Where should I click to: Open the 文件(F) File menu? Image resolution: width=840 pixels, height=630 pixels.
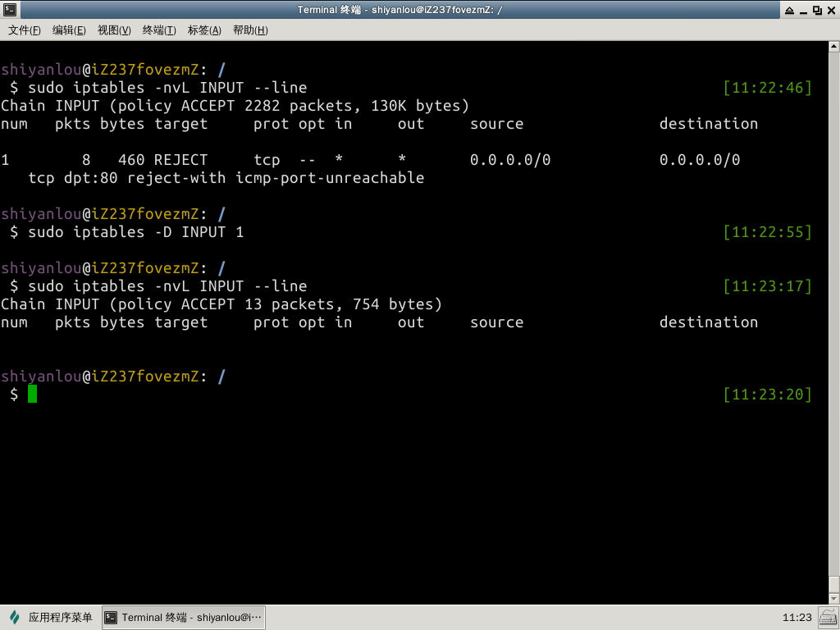[25, 30]
